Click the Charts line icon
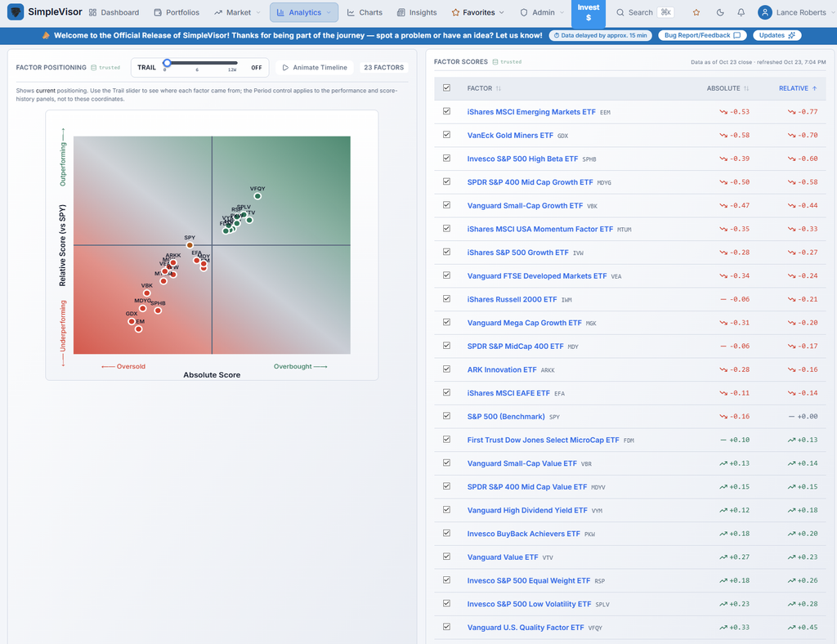Screen dimensions: 837x644 351,12
